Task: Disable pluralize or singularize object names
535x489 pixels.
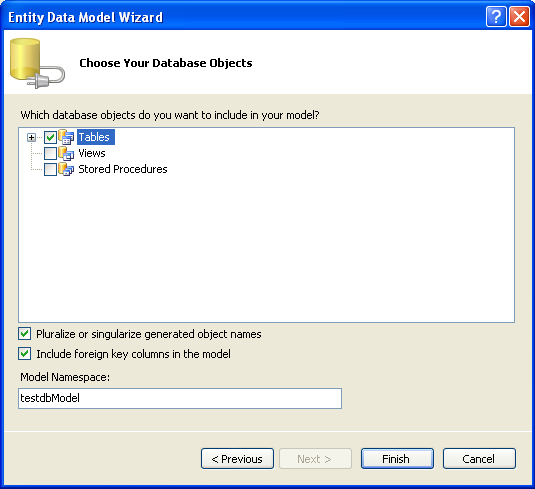Action: (25, 334)
